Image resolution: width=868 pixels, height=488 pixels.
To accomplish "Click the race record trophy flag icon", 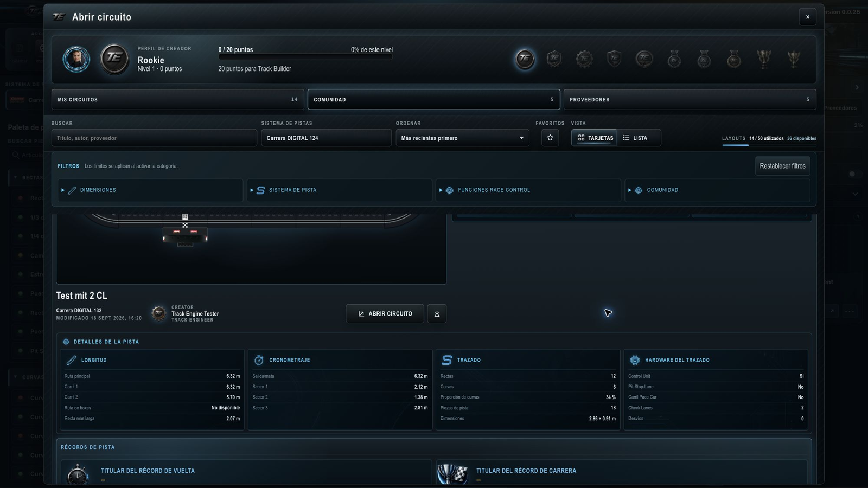I will coord(452,474).
